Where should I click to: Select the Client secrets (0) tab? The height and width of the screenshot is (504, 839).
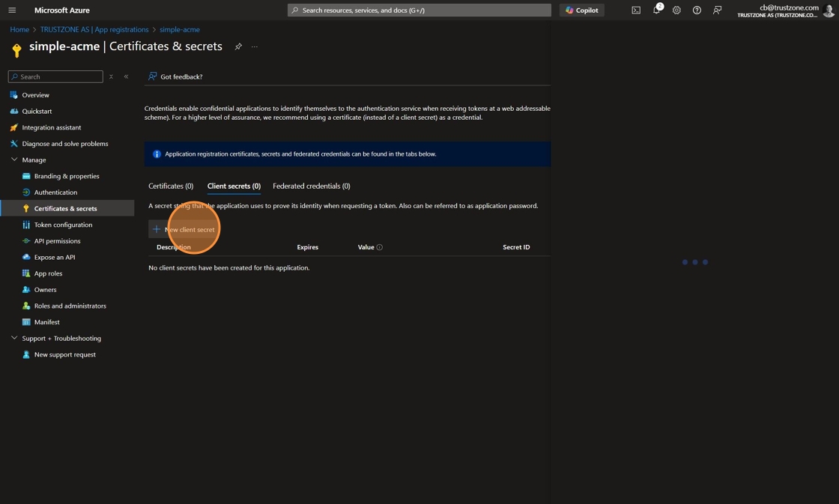(234, 186)
